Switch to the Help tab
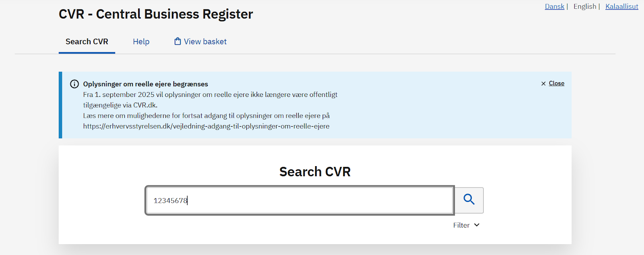The width and height of the screenshot is (644, 255). (x=141, y=41)
